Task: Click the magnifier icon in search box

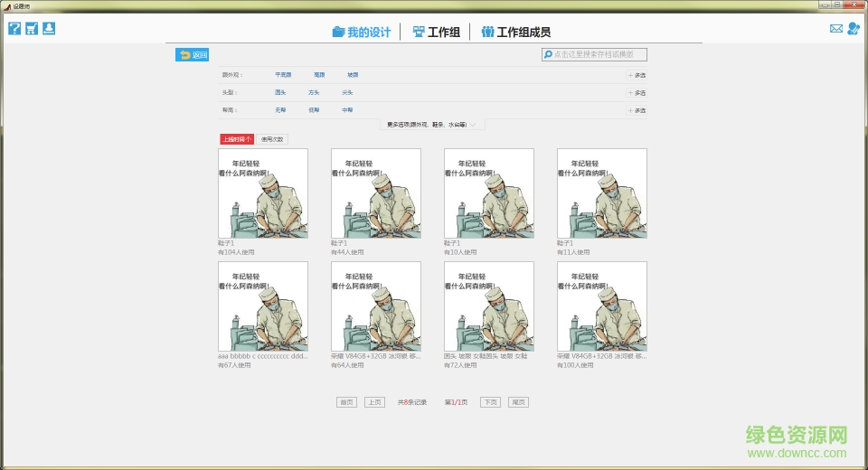Action: (548, 55)
